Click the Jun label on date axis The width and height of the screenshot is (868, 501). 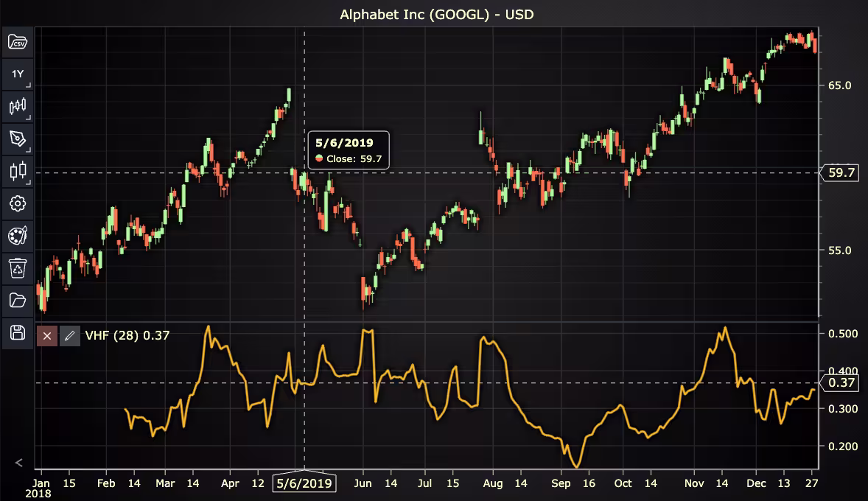click(363, 483)
